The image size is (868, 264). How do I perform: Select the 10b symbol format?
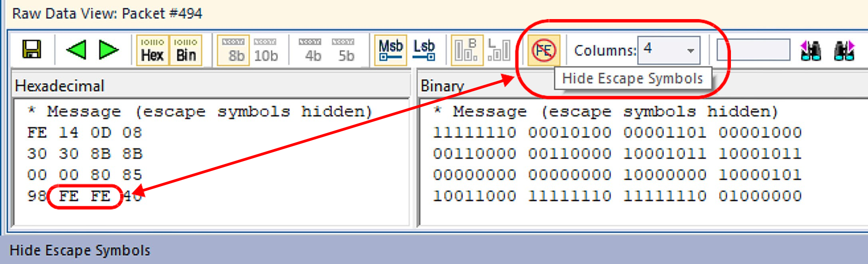click(x=266, y=50)
